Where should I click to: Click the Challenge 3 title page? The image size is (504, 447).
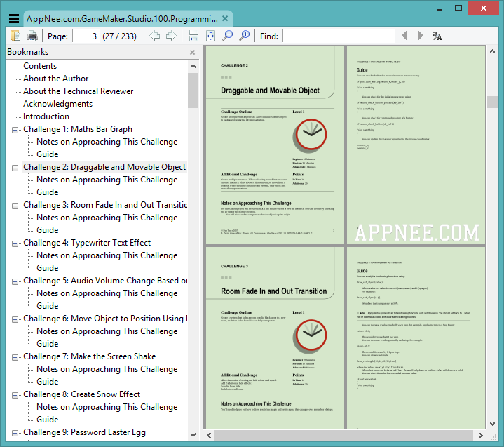[275, 338]
